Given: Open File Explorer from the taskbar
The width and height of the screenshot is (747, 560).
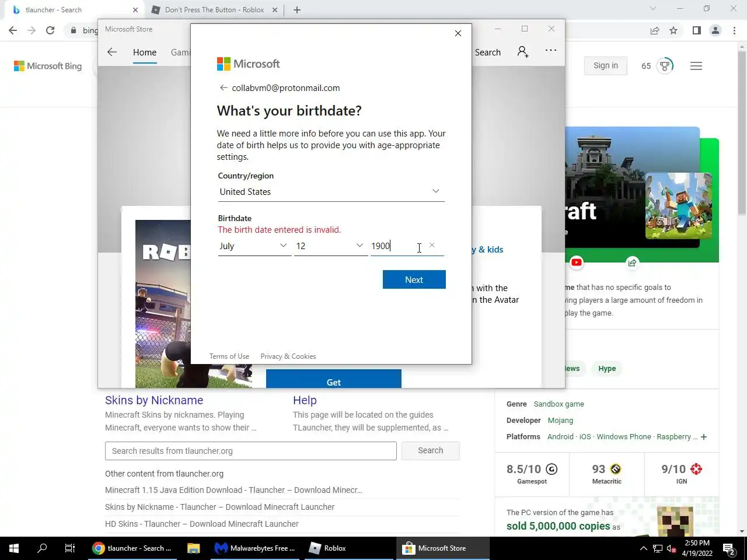Looking at the screenshot, I should (193, 548).
